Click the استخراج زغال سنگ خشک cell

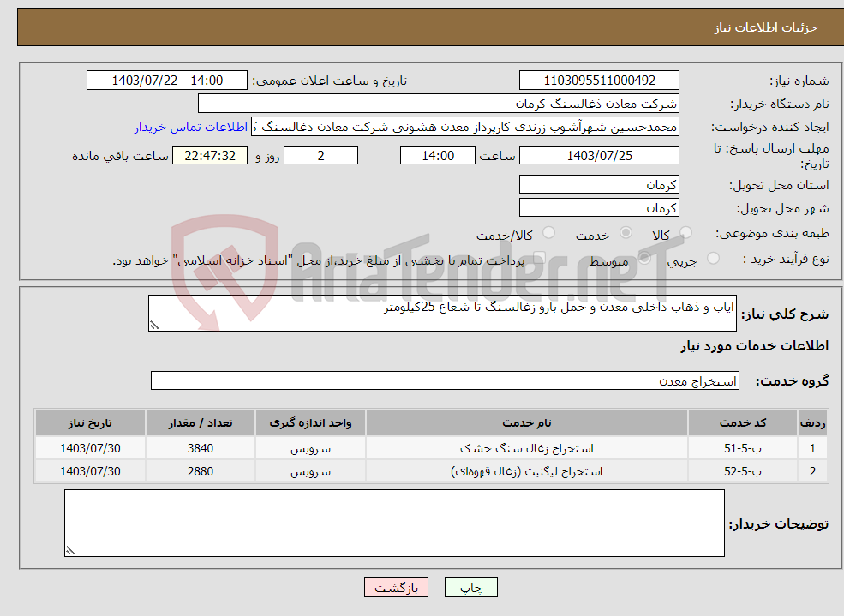[527, 448]
